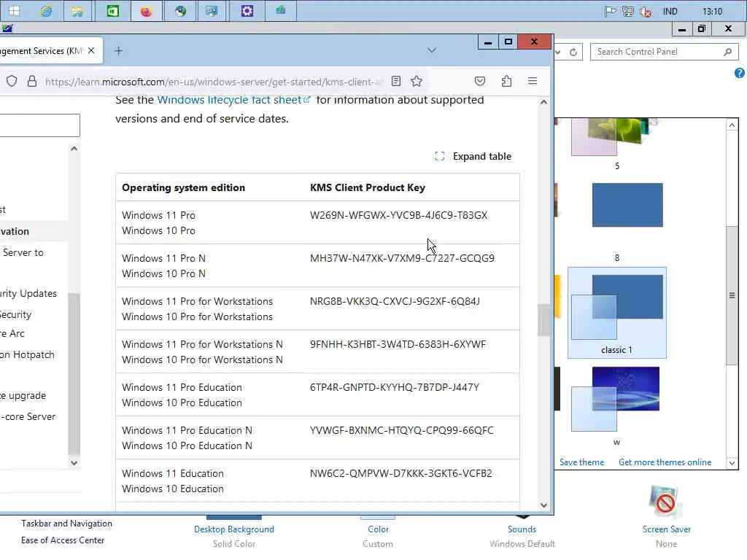
Task: Click the MH37W-N47XK-V7XM9-C7227-GCQG9 key
Action: (402, 258)
